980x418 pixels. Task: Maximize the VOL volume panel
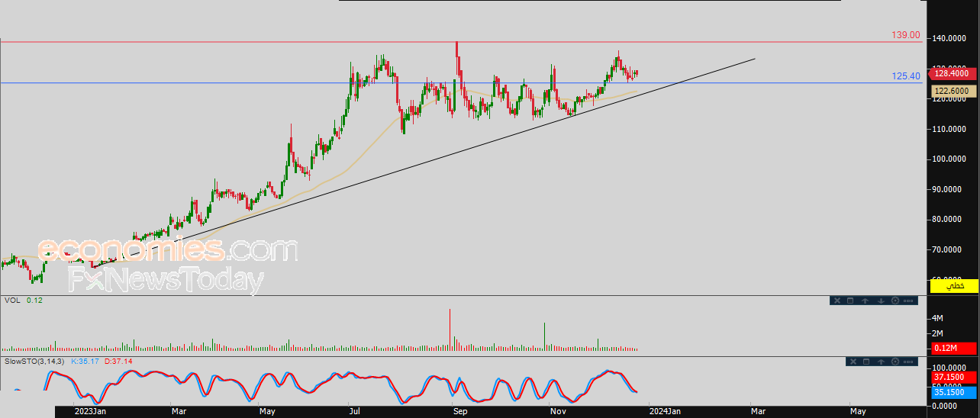point(851,301)
